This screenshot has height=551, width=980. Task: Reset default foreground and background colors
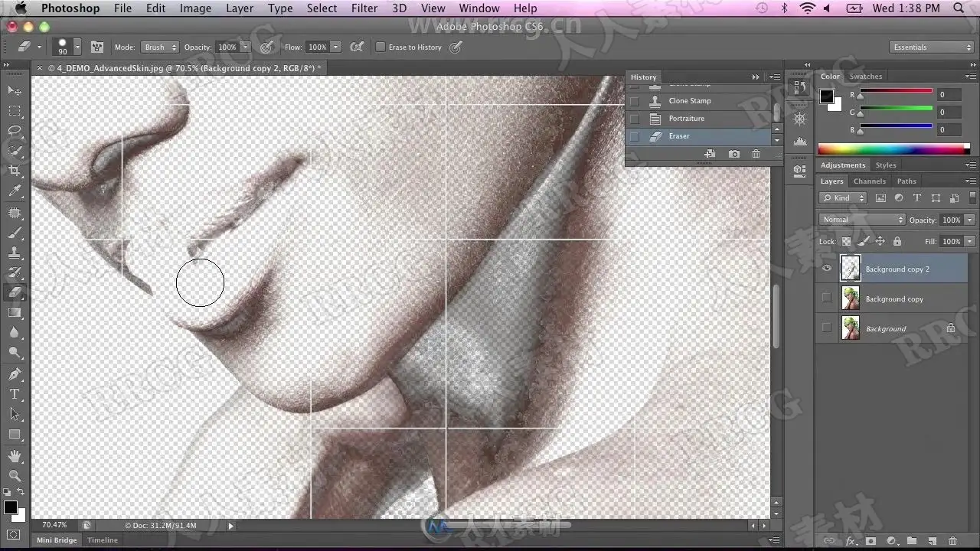point(8,492)
